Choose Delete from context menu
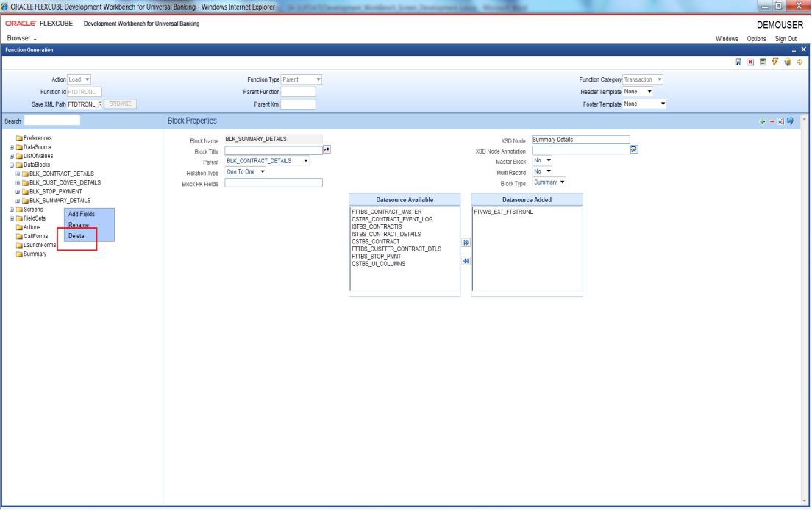812x511 pixels. click(x=76, y=236)
